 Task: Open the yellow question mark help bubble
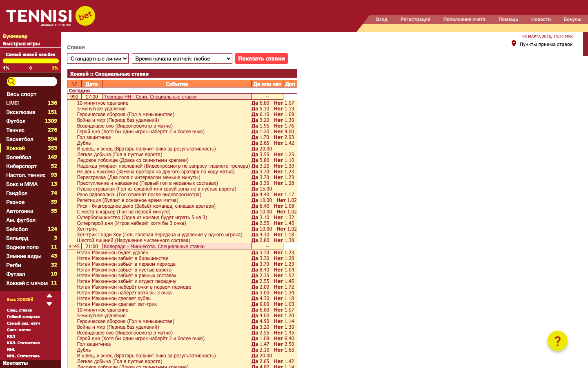(557, 341)
